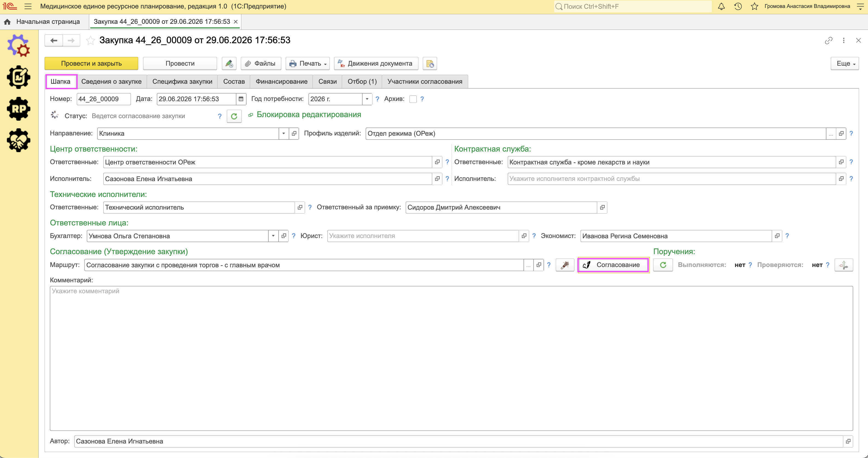Open the Экономист record icon

(x=777, y=236)
